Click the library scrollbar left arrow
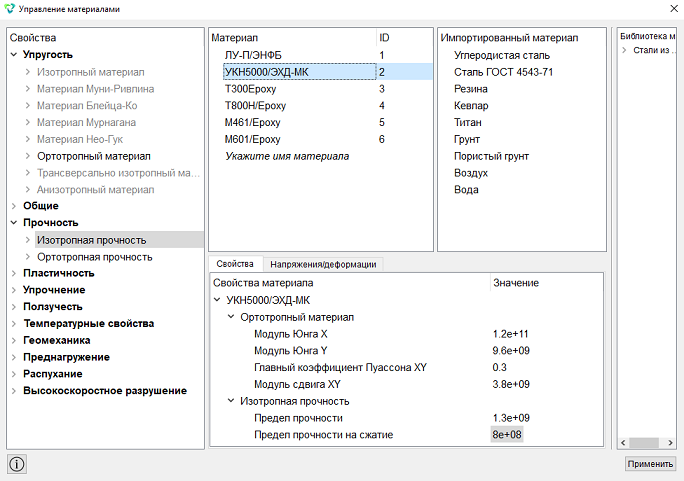This screenshot has width=684, height=481. [x=623, y=443]
